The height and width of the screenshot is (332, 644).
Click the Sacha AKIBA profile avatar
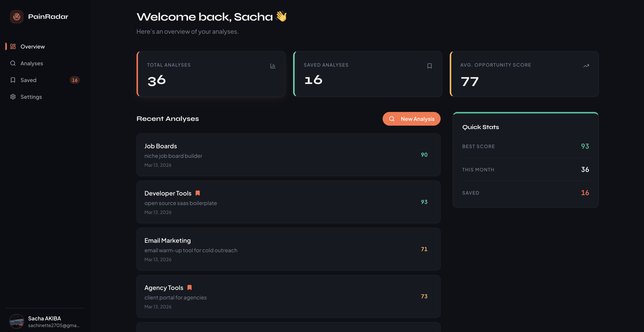(x=17, y=321)
